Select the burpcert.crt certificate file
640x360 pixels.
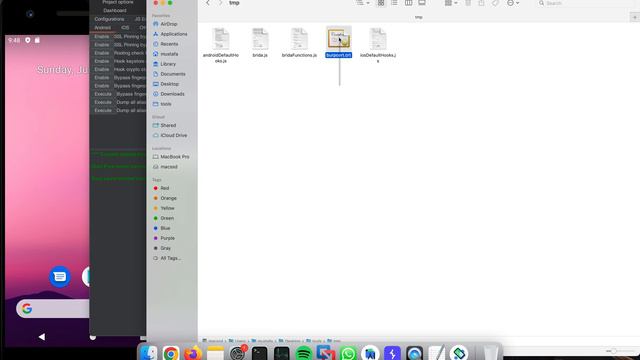click(x=339, y=42)
